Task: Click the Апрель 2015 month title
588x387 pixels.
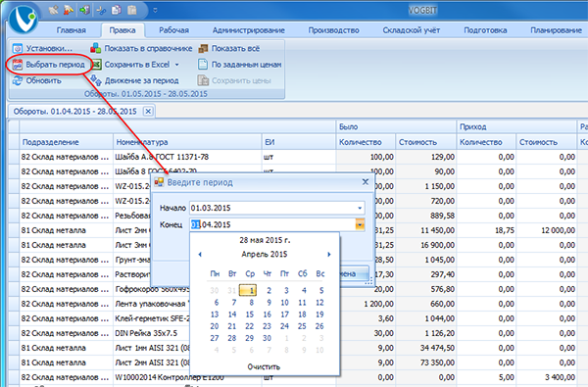Action: (265, 255)
